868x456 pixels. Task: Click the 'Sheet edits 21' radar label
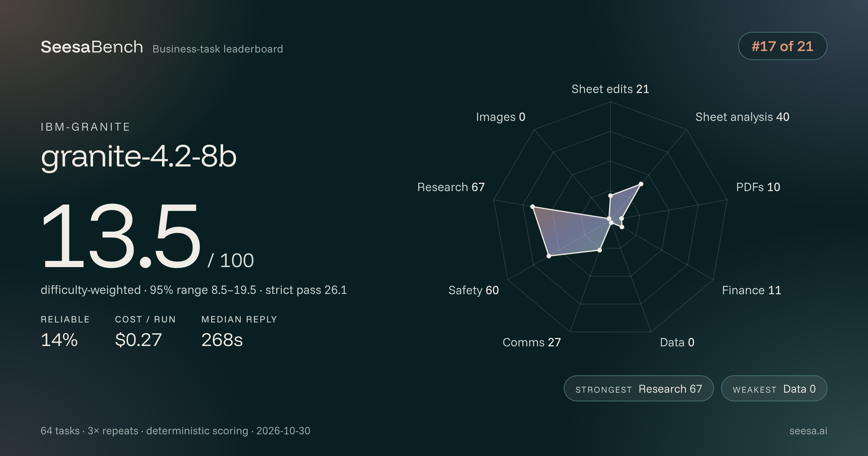(x=610, y=89)
